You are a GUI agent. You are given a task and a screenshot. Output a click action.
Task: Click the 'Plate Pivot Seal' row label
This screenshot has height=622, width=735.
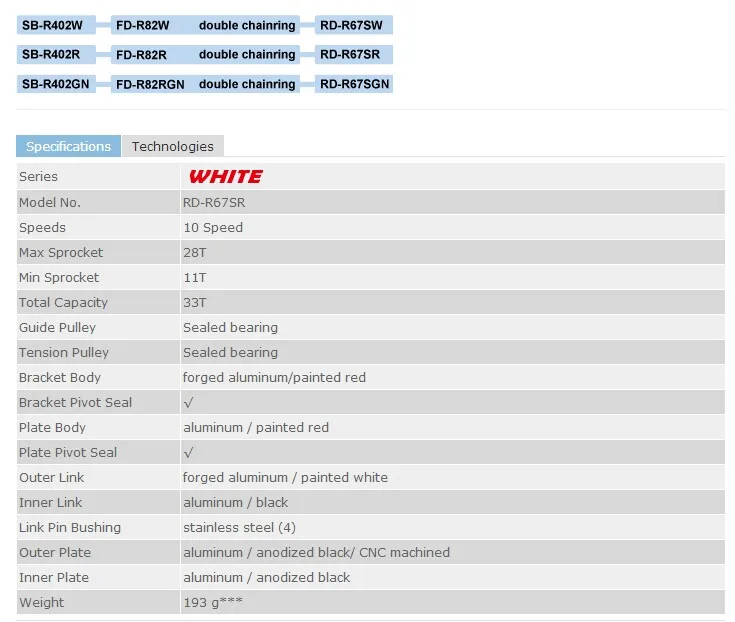coord(68,453)
